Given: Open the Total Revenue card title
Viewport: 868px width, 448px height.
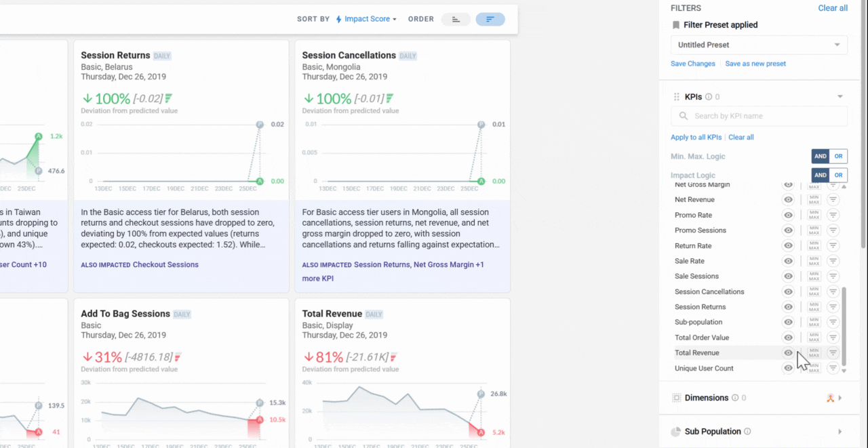Looking at the screenshot, I should [x=332, y=314].
